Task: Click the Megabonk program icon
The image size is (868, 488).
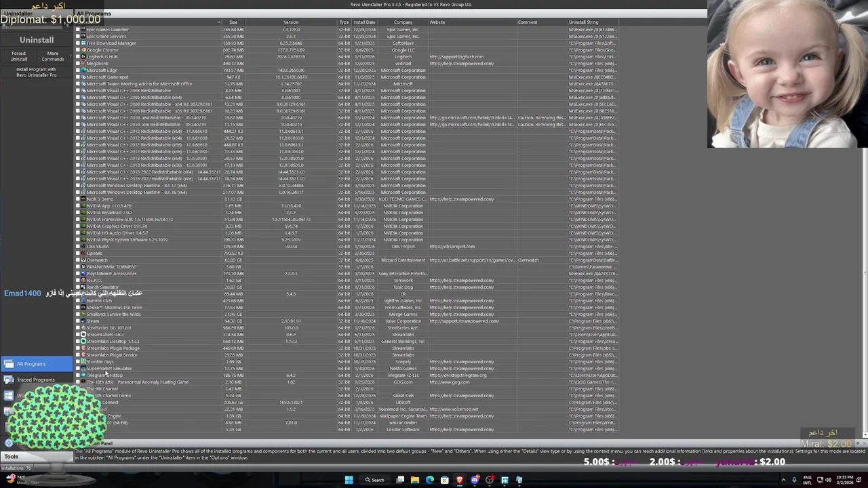Action: tap(83, 64)
